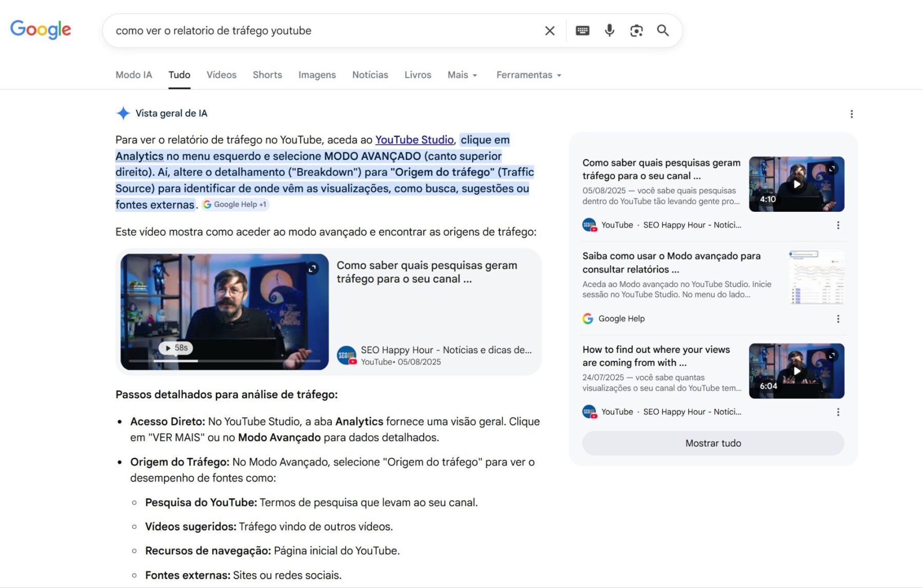This screenshot has height=588, width=923.
Task: Switch to the Modo IA tab
Action: [x=134, y=75]
